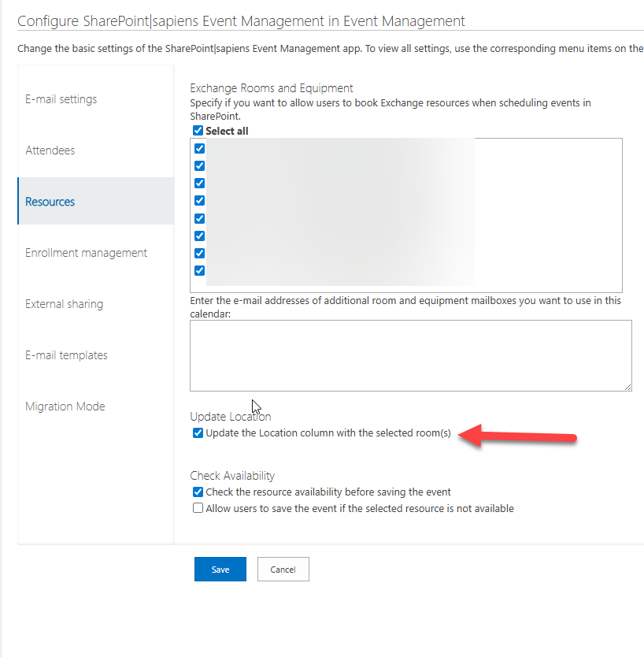Uncheck the Select all checkbox

point(198,131)
